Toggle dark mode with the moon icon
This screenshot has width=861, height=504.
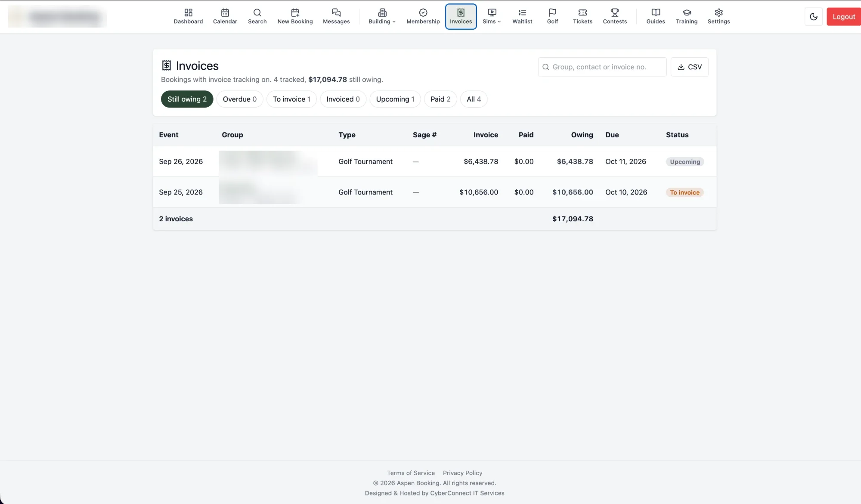[x=813, y=17]
